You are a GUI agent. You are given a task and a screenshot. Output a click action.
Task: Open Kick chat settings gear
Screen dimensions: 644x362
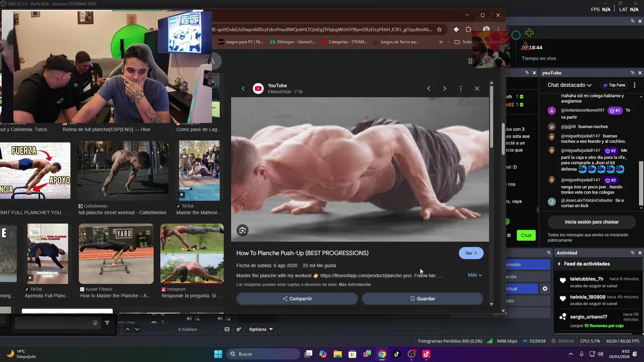coord(509,235)
